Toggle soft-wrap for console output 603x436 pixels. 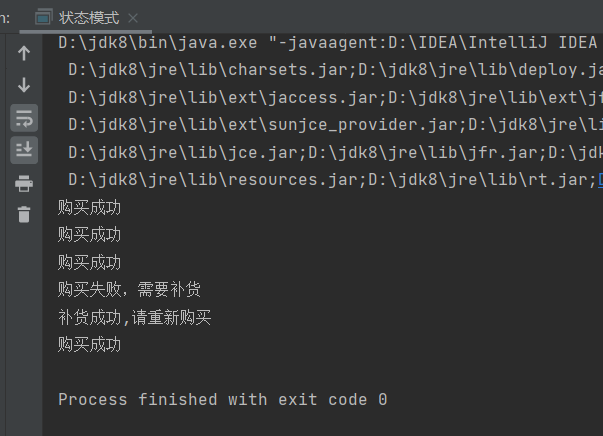(x=24, y=118)
